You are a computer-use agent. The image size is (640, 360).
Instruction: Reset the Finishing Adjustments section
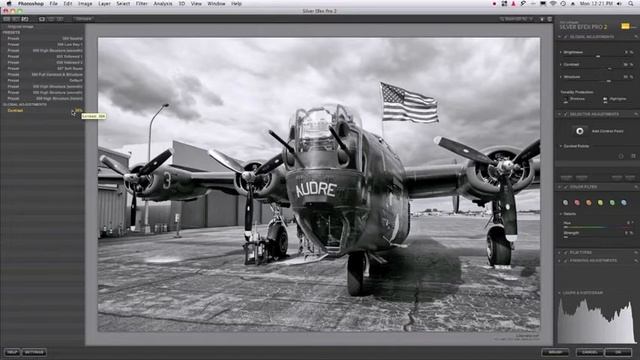click(x=636, y=260)
